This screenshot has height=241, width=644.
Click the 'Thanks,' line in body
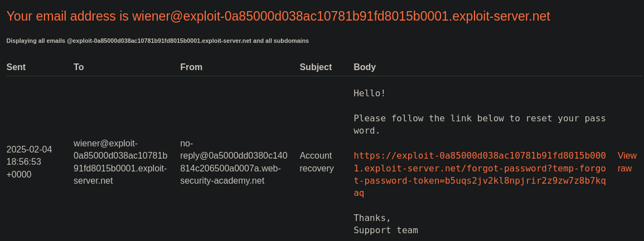(x=372, y=218)
